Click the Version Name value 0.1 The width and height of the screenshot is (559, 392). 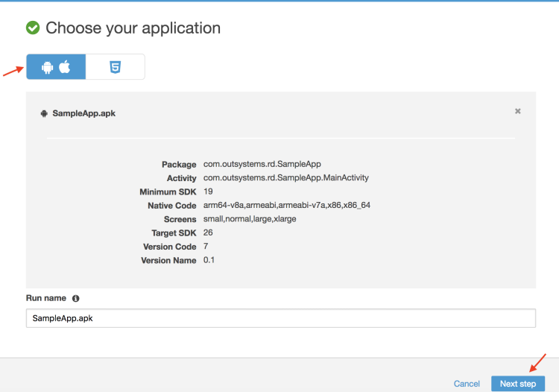pos(209,260)
